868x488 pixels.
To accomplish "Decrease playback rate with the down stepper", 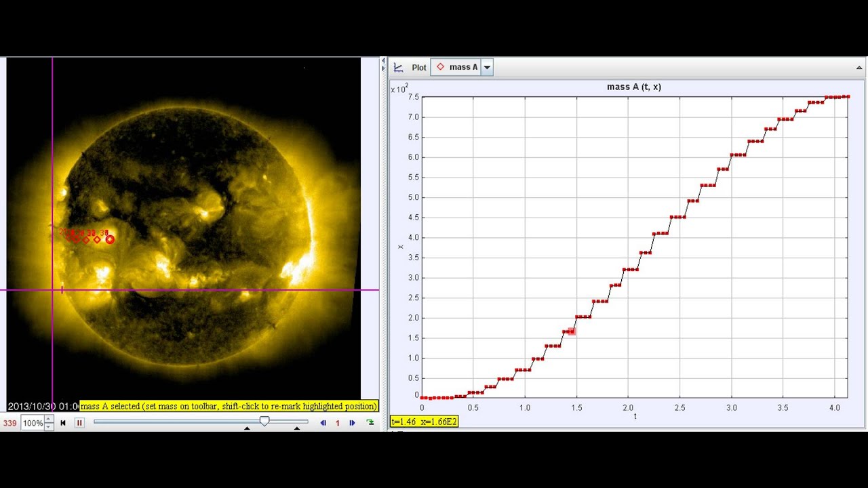I will (x=49, y=426).
